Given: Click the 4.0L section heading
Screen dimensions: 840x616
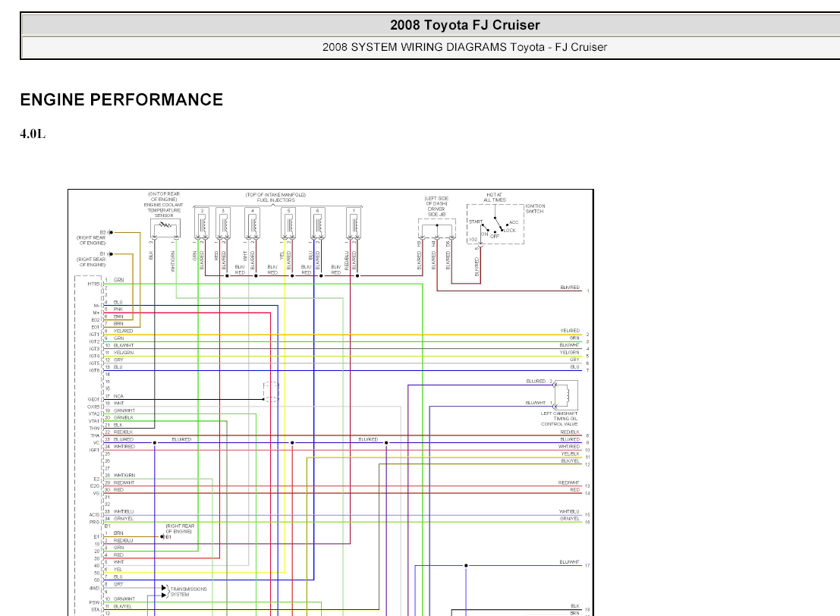Looking at the screenshot, I should tap(33, 134).
